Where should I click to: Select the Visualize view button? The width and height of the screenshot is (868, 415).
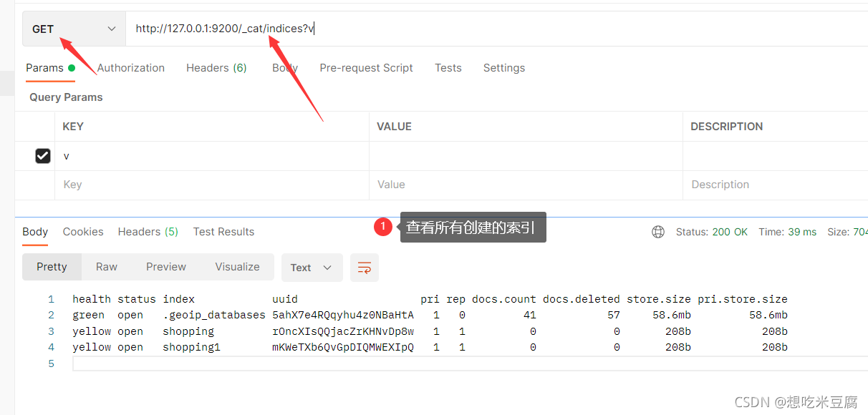pyautogui.click(x=237, y=267)
